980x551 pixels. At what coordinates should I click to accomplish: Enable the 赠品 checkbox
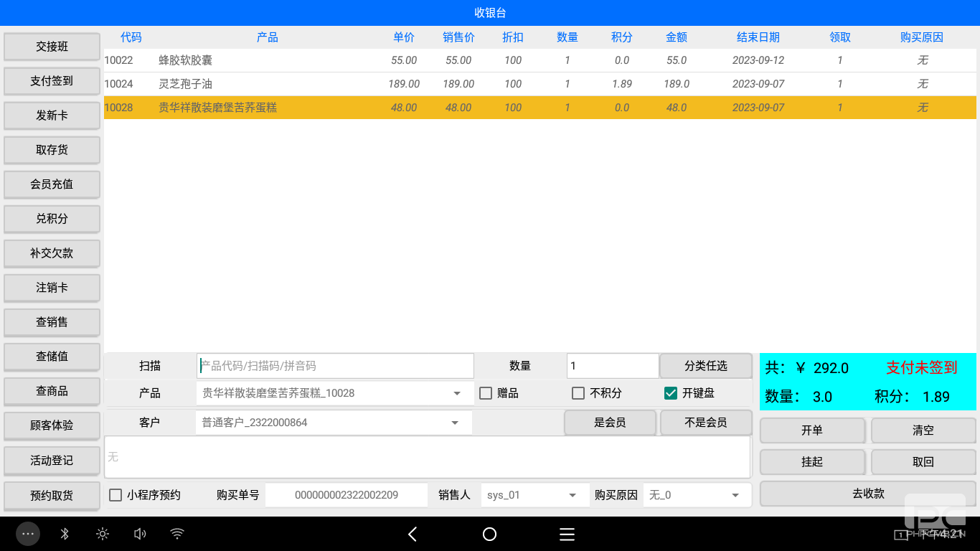point(486,393)
